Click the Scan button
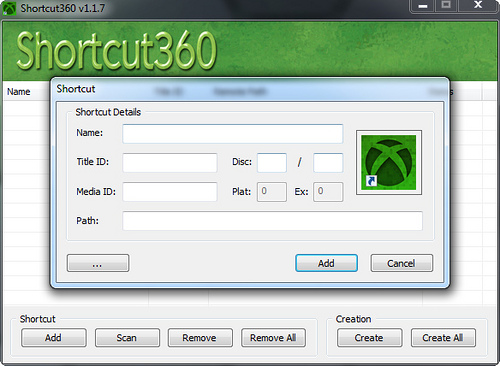This screenshot has width=500, height=366. click(x=127, y=338)
